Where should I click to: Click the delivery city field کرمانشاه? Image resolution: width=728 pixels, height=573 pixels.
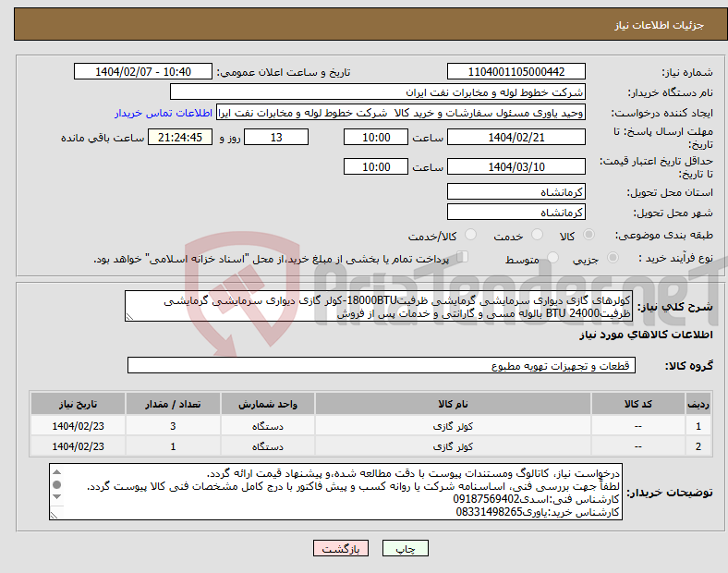pyautogui.click(x=516, y=212)
